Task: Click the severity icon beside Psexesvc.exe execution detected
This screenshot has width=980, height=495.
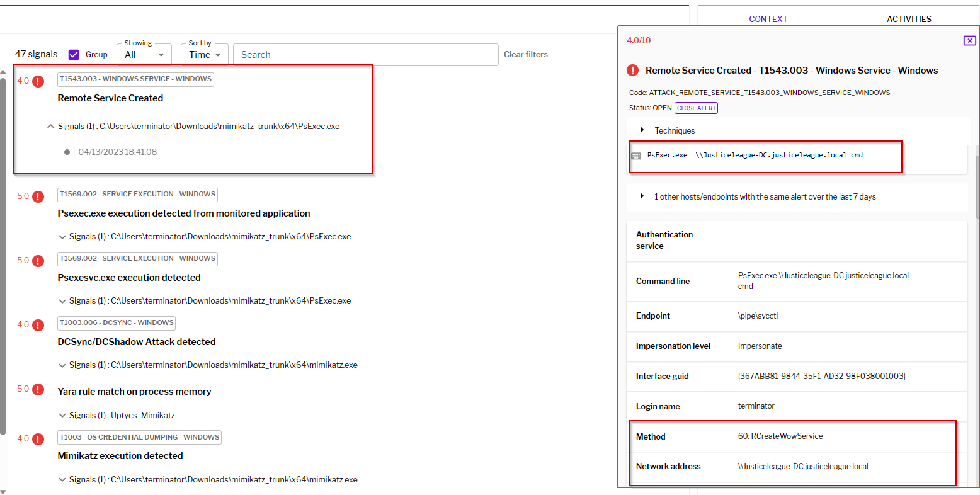Action: [x=37, y=260]
